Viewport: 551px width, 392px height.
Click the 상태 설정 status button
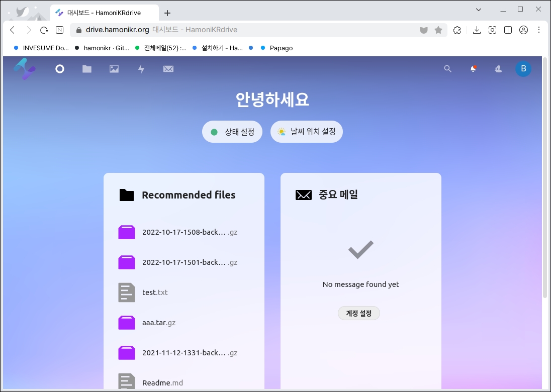(232, 132)
